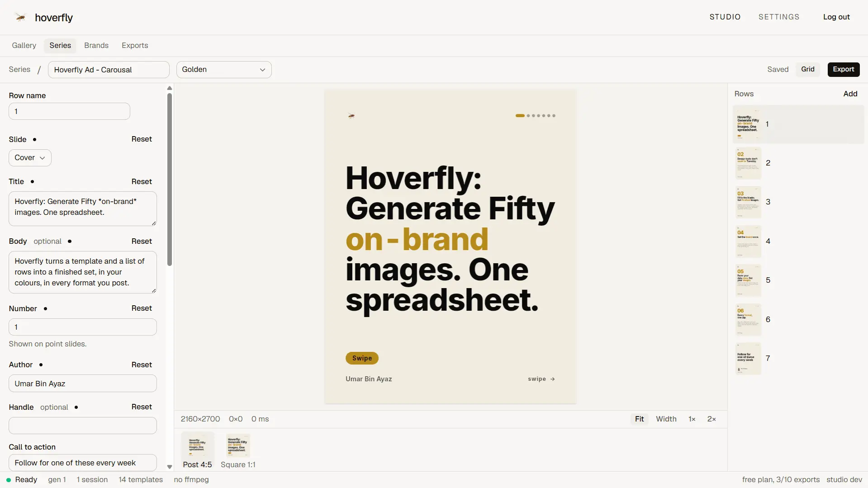Open the SETTINGS section
This screenshot has height=488, width=868.
[x=779, y=17]
